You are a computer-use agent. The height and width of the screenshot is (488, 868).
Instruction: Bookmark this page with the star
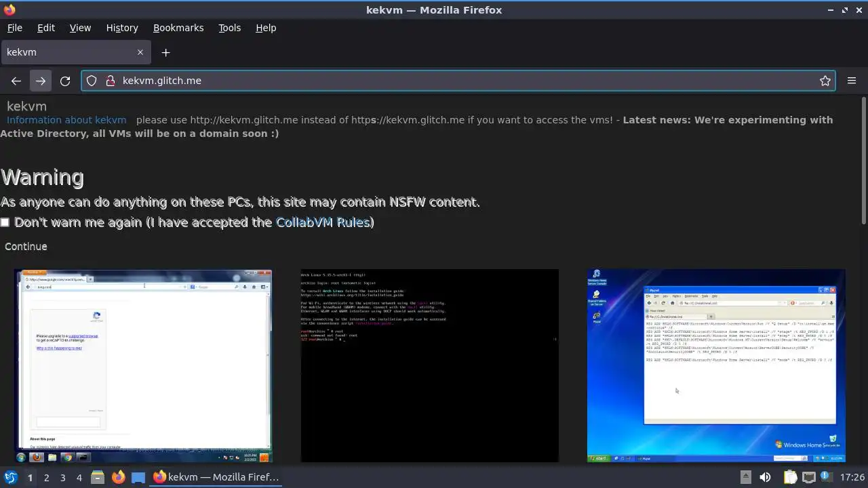[x=825, y=81]
